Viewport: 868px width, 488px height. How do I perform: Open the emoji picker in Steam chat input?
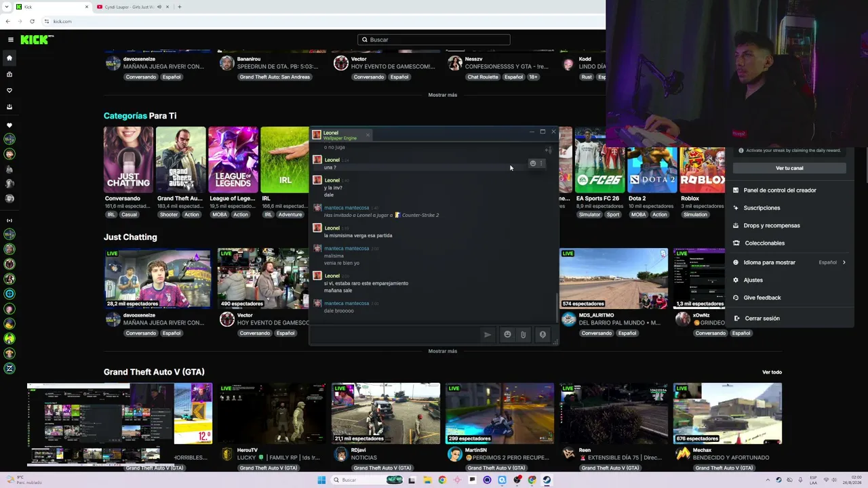[507, 334]
